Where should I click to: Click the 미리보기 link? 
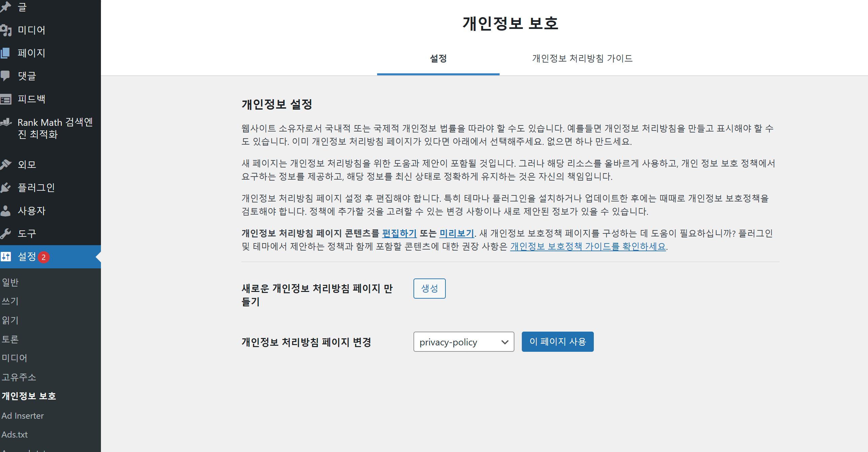[x=456, y=233]
